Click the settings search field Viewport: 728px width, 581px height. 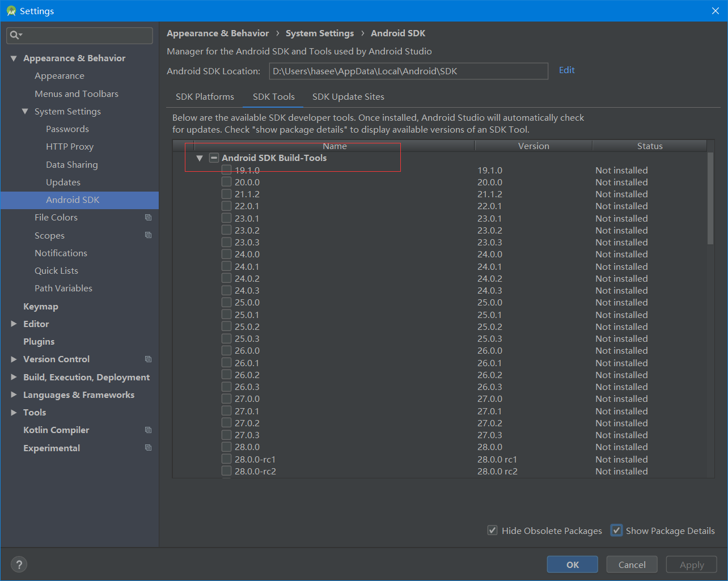pyautogui.click(x=80, y=35)
